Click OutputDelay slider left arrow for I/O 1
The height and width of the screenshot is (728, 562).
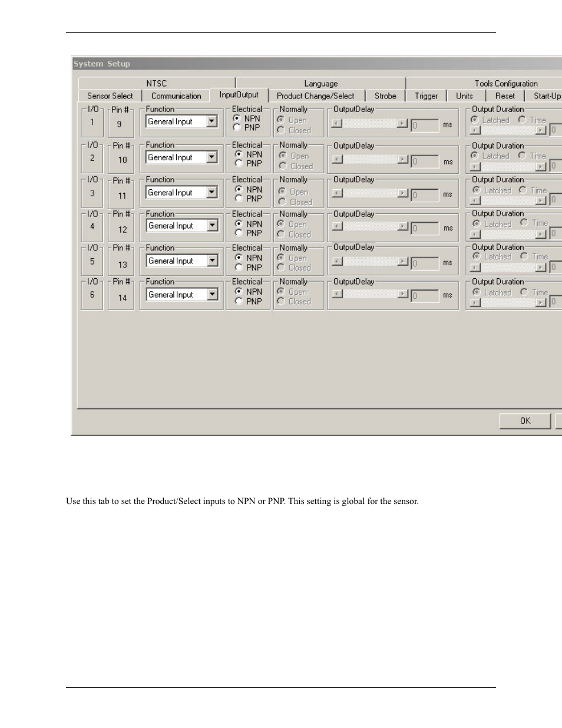[x=336, y=124]
